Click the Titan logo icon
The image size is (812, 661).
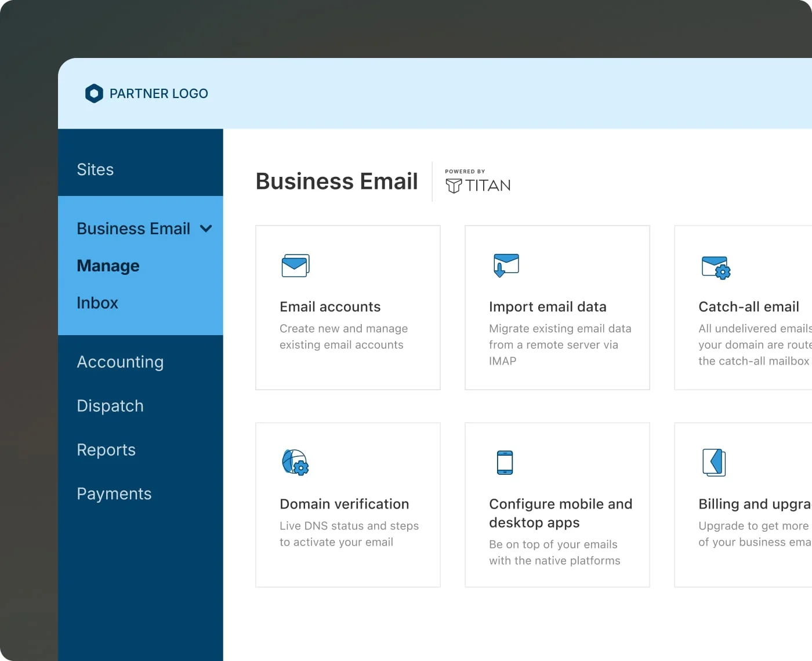click(x=454, y=186)
